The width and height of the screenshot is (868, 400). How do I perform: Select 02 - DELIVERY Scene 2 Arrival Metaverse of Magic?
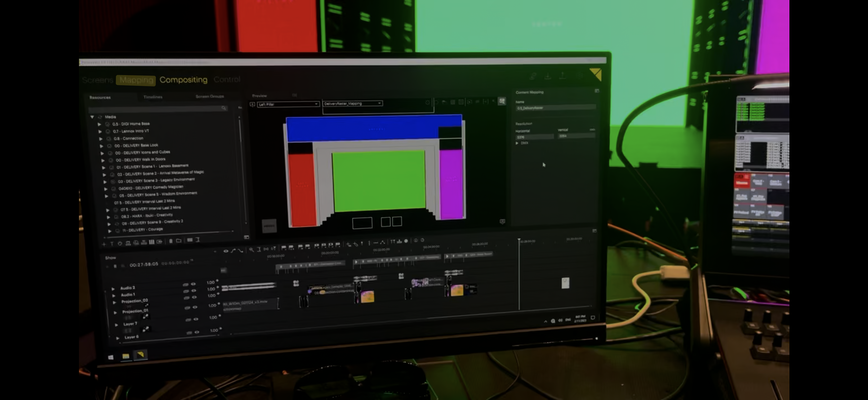tap(160, 173)
